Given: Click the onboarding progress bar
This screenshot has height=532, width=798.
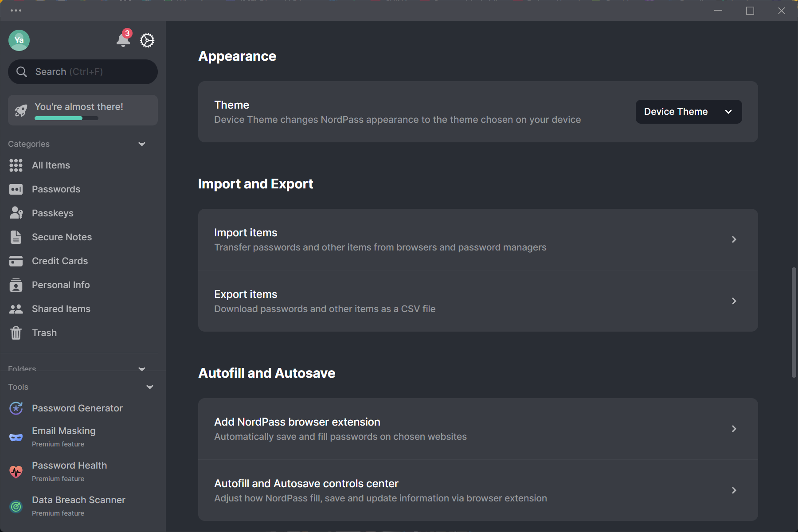Looking at the screenshot, I should tap(66, 118).
